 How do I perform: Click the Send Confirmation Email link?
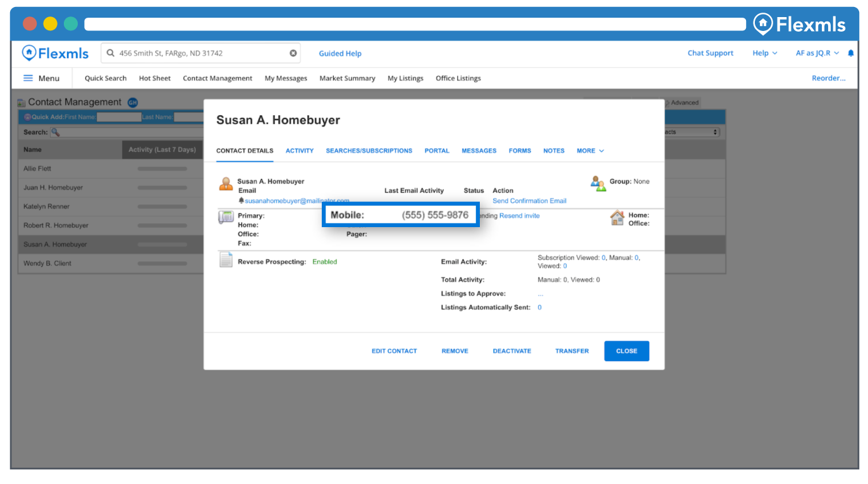coord(529,201)
